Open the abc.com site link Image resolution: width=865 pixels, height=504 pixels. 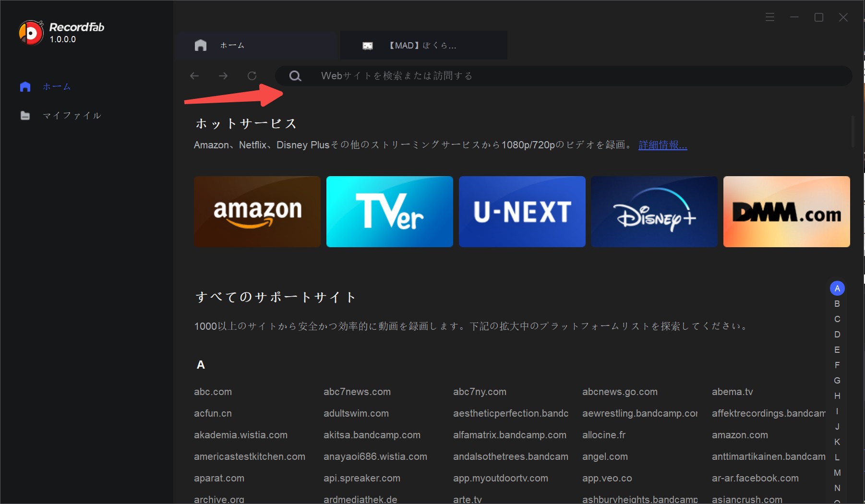[x=213, y=392]
